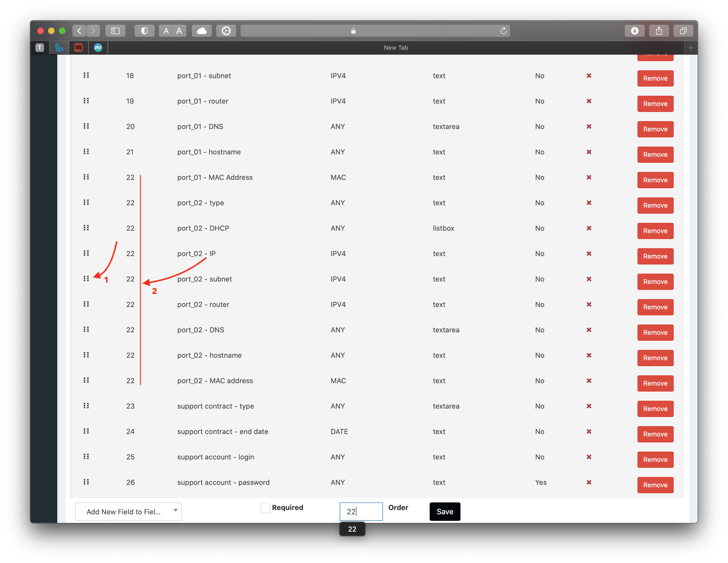728x563 pixels.
Task: Click the red X on the port_02 - DNS row
Action: coord(589,330)
